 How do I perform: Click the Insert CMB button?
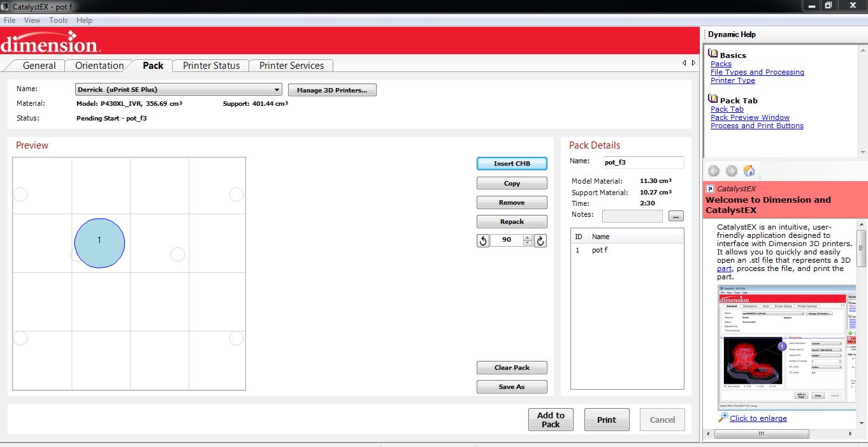pyautogui.click(x=512, y=164)
